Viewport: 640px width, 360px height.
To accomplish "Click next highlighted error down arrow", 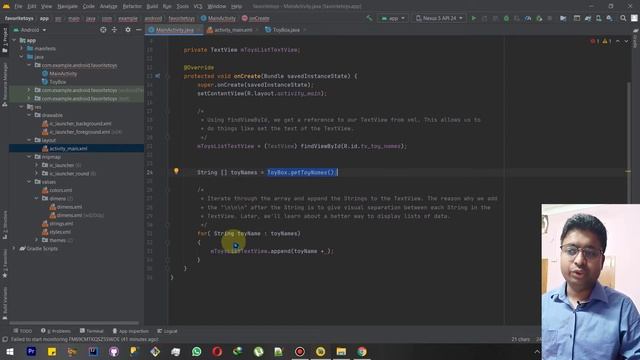I will [626, 41].
